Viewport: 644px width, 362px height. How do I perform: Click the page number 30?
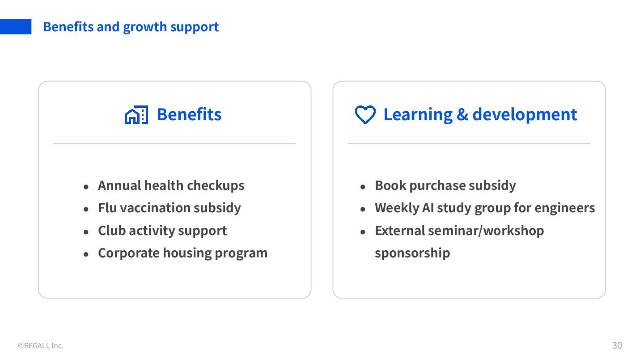[617, 345]
